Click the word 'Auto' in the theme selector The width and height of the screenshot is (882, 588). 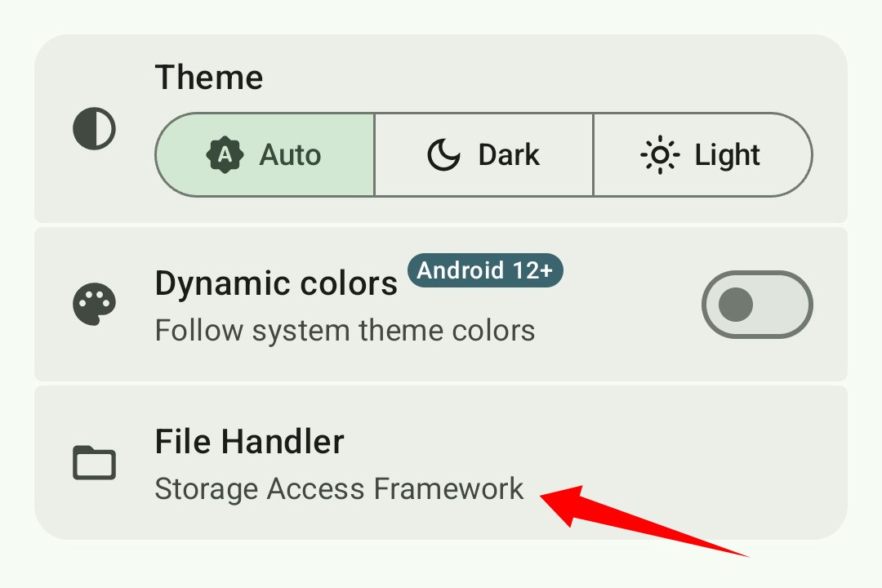(x=290, y=155)
